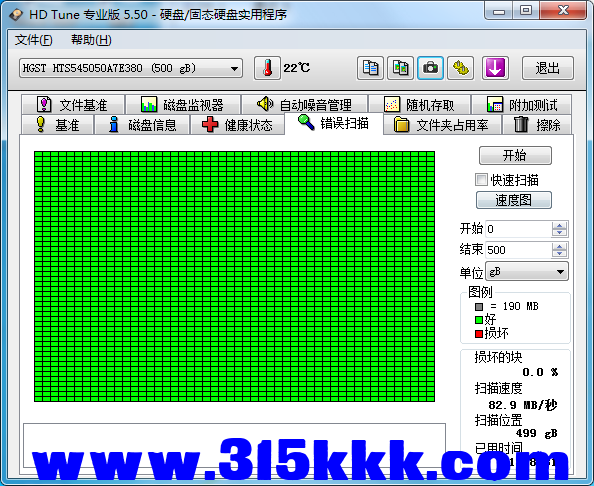The width and height of the screenshot is (594, 486).
Task: Click the 退出 exit button
Action: [x=548, y=68]
